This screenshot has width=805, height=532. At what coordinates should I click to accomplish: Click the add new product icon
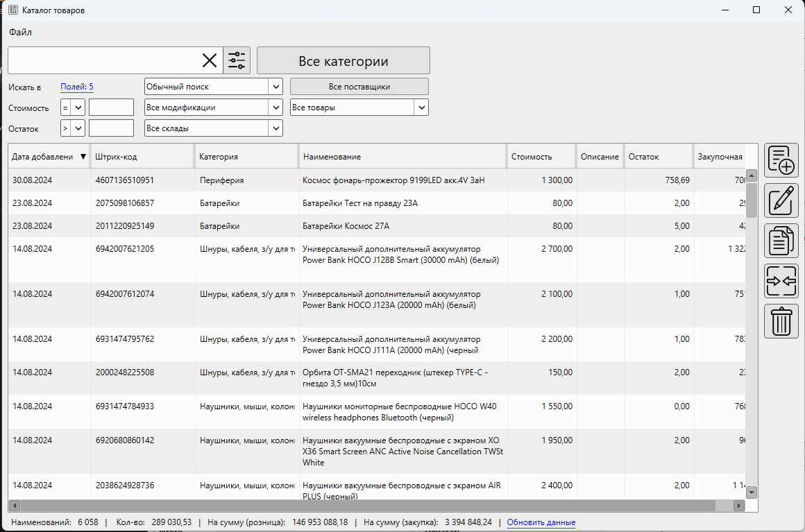point(781,160)
